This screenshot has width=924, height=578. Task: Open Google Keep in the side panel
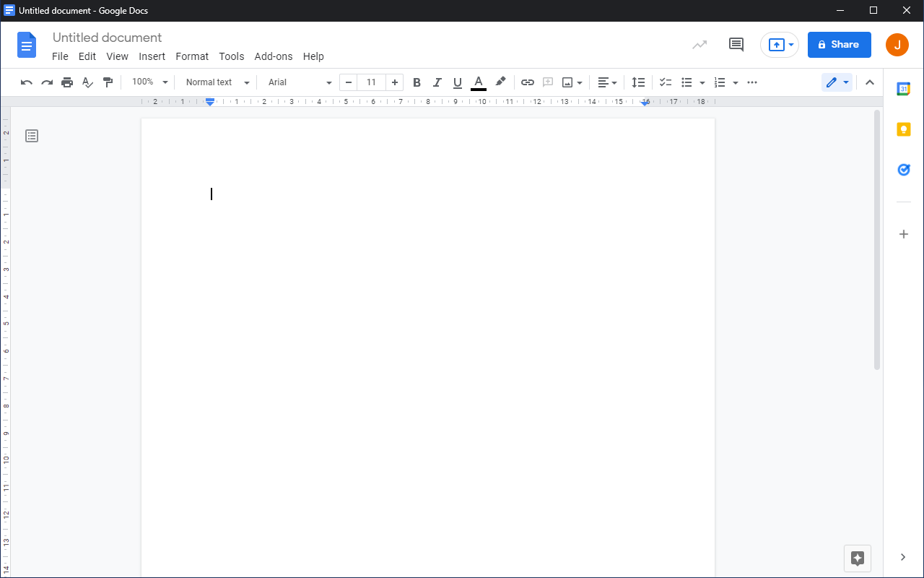pyautogui.click(x=904, y=129)
